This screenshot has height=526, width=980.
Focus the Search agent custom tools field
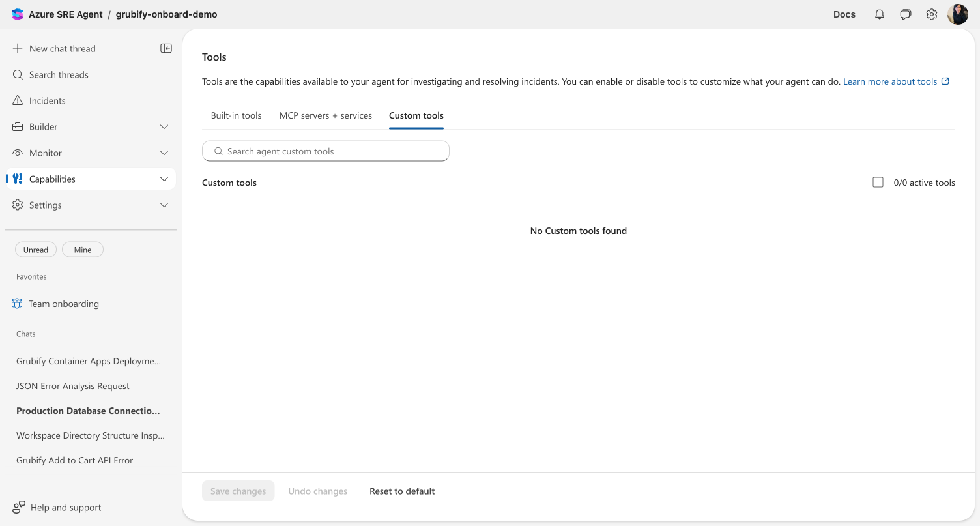pos(326,151)
